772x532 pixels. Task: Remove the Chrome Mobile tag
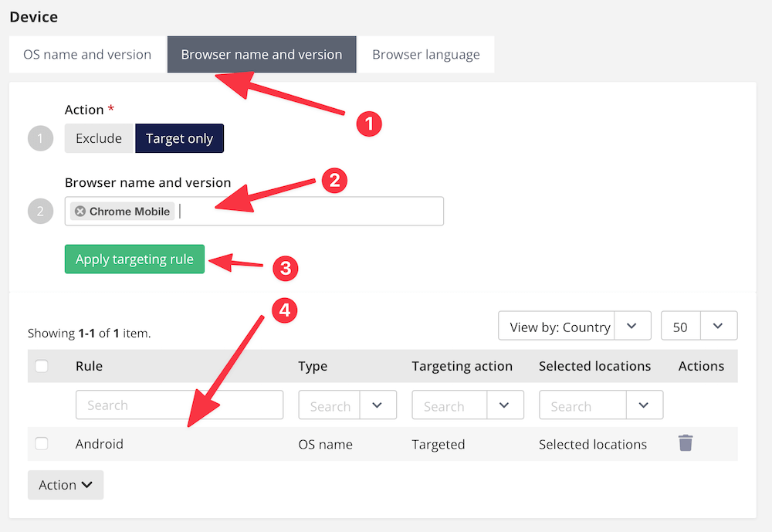pos(80,212)
